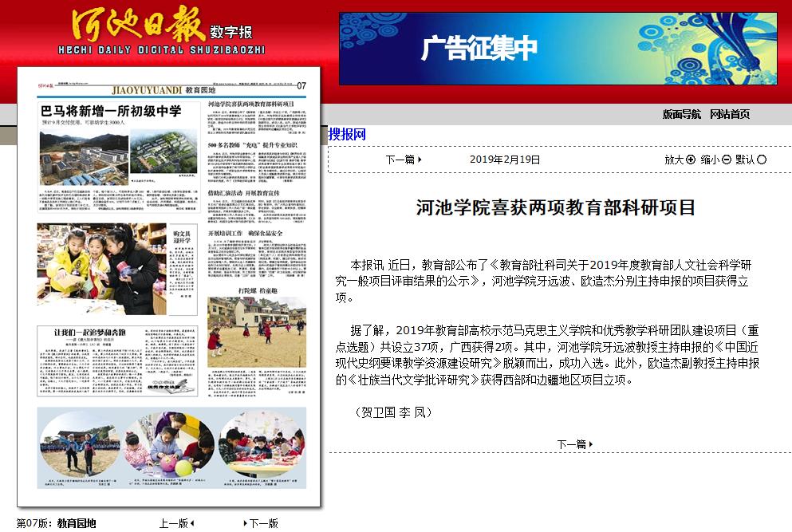Click arrow beside bottom 下一篇 link
The image size is (792, 532).
591,444
